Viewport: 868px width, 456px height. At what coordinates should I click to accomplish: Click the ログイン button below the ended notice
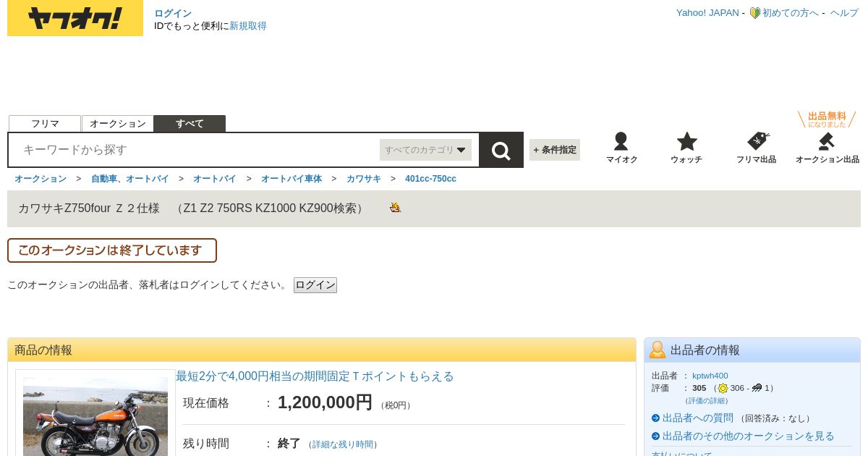(x=315, y=285)
